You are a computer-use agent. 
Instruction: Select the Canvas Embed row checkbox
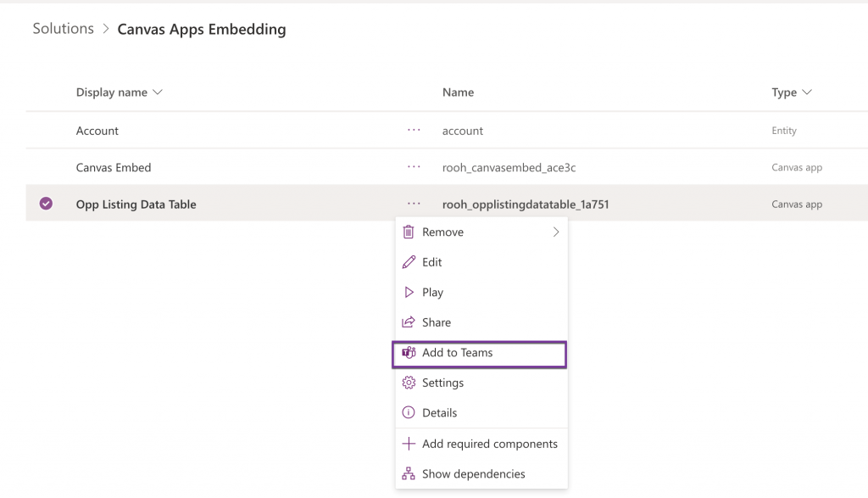pyautogui.click(x=46, y=167)
